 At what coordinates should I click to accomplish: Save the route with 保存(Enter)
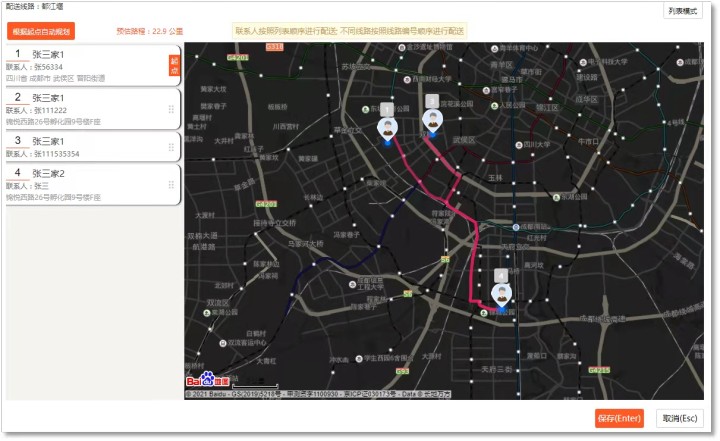(x=618, y=418)
